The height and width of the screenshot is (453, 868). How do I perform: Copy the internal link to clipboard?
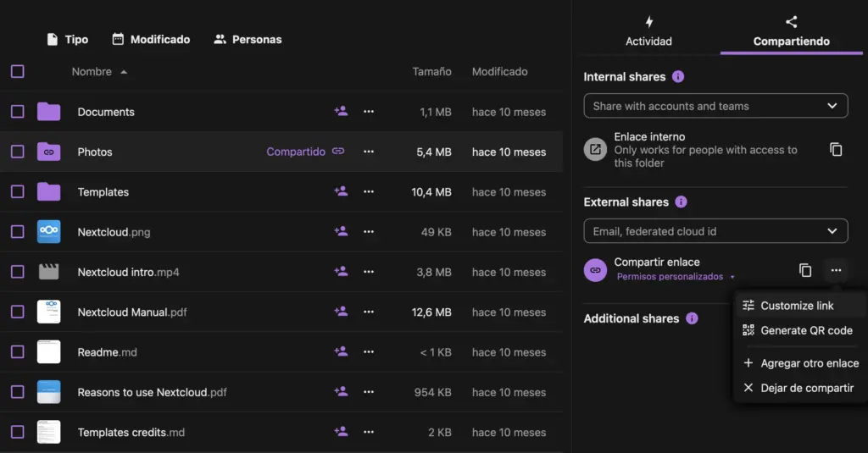836,150
